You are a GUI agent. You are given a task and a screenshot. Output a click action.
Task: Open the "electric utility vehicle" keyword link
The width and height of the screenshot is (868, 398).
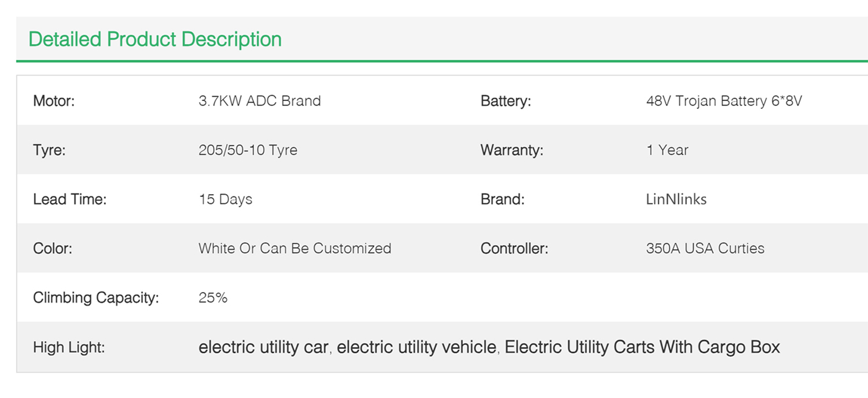point(416,348)
